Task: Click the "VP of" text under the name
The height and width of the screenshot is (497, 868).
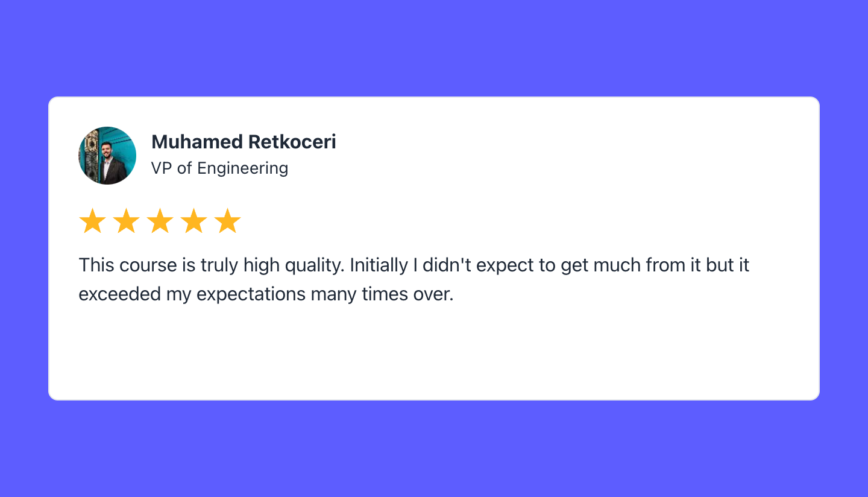Action: 171,168
